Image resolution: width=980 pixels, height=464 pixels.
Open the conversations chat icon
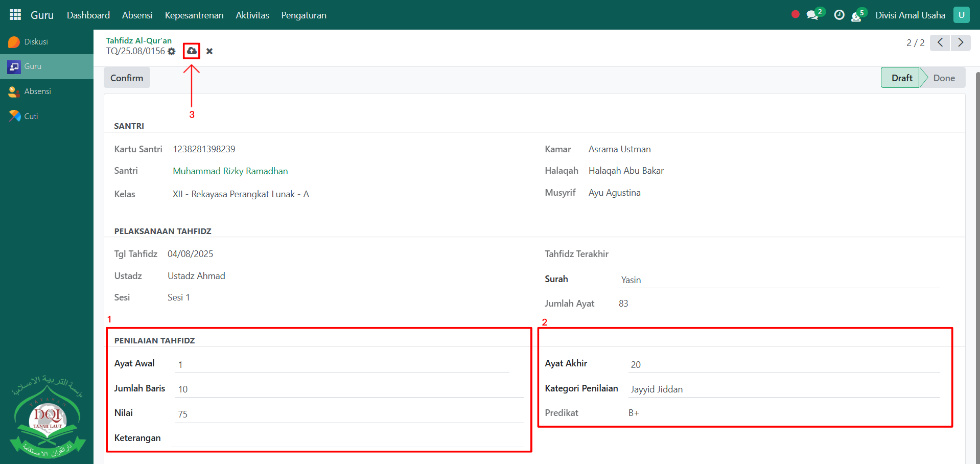tap(812, 15)
